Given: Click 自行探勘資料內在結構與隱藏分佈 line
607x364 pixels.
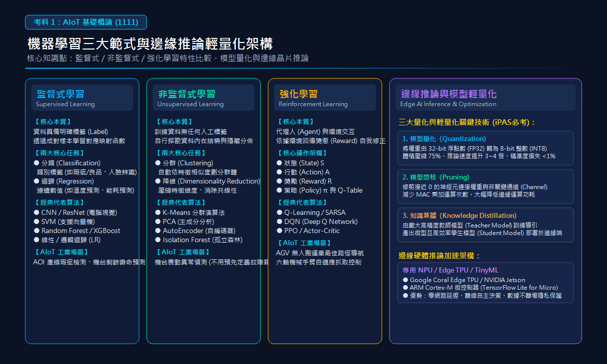Looking at the screenshot, I should pos(204,141).
